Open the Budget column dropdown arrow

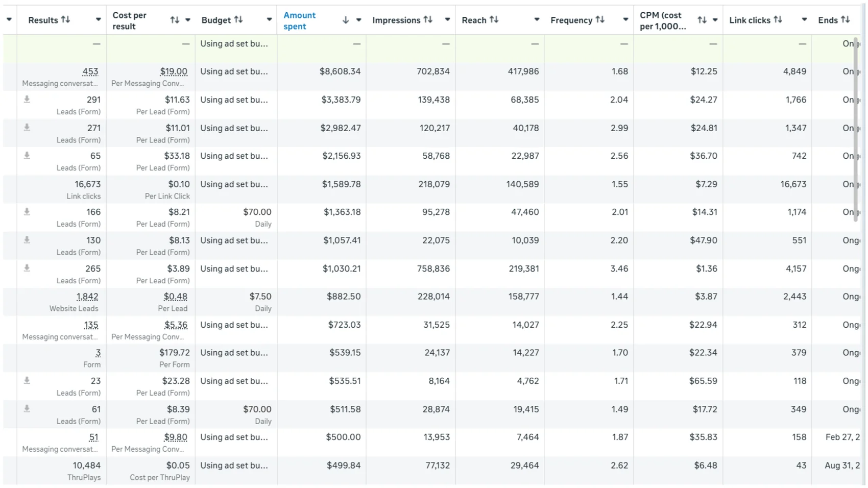click(269, 20)
